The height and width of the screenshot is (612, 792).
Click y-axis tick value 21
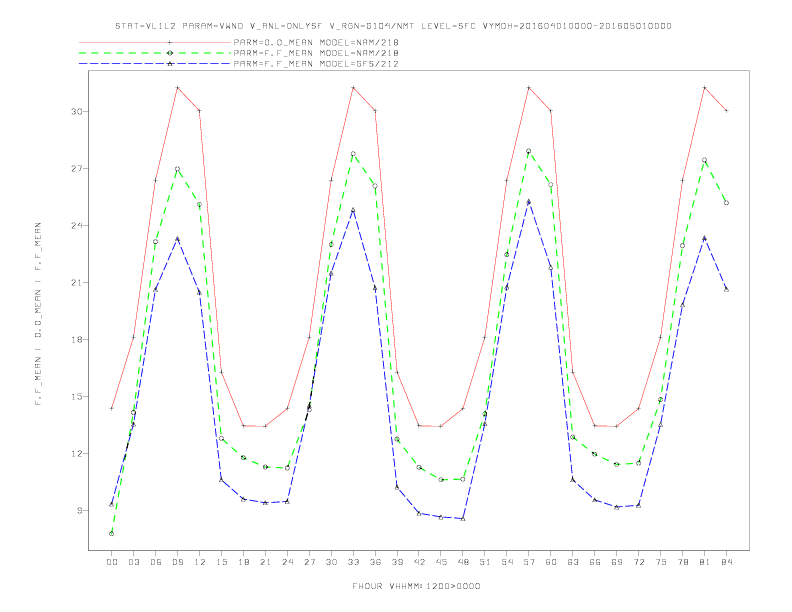77,283
